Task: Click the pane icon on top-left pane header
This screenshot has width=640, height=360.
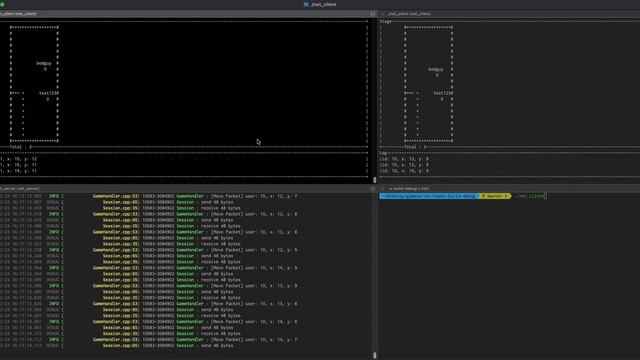Action: pos(373,14)
